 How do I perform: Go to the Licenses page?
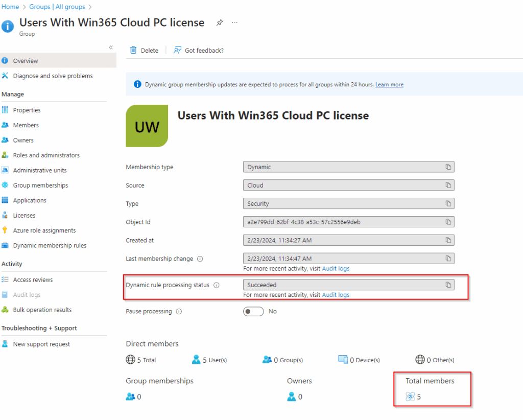24,216
